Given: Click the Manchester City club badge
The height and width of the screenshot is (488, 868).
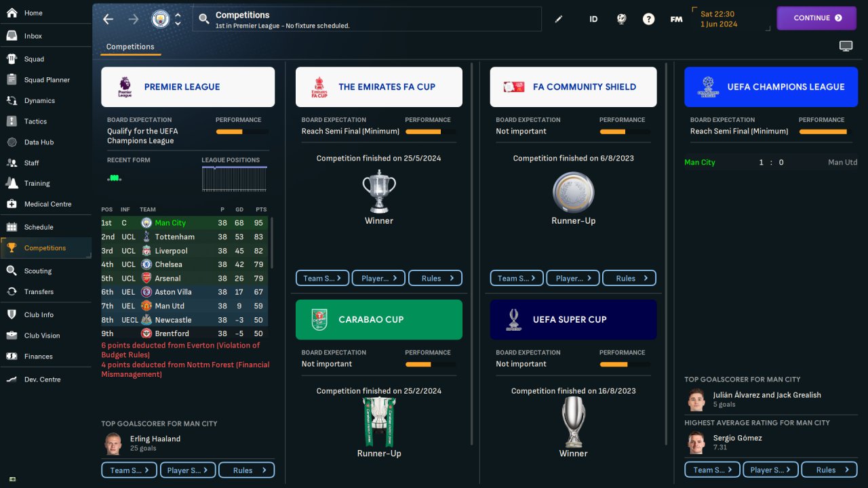Looking at the screenshot, I should [160, 19].
